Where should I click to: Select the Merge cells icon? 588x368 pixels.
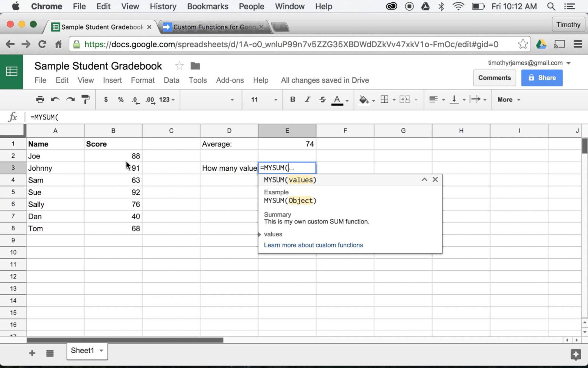click(x=405, y=99)
